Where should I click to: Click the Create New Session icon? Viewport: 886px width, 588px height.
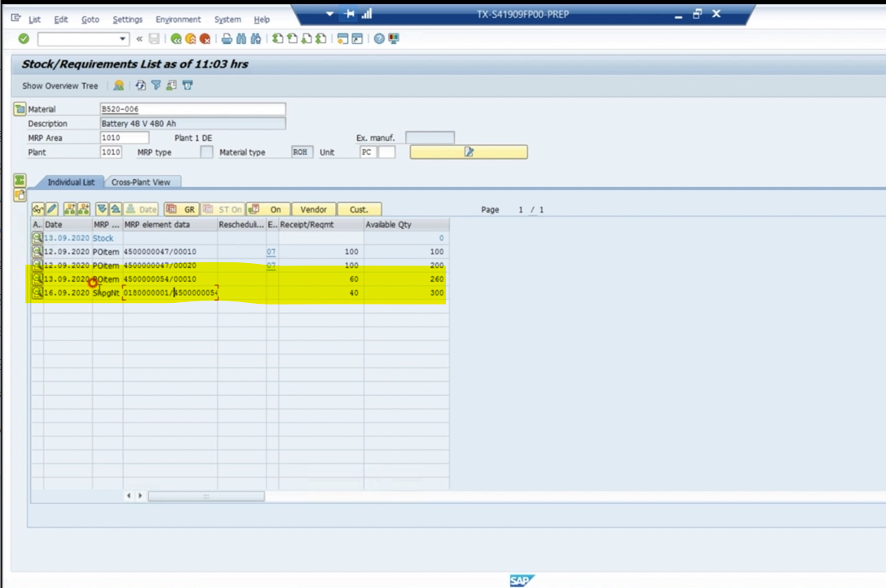tap(342, 39)
